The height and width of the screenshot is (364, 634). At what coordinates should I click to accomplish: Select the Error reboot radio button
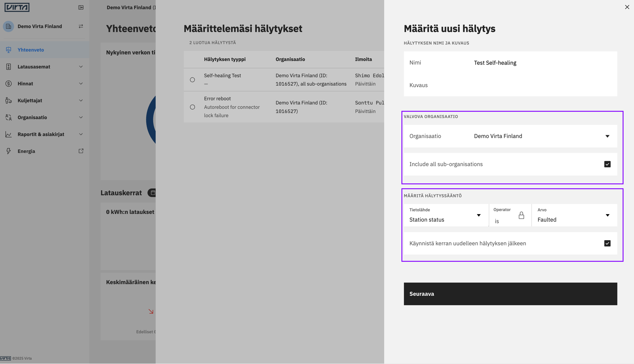point(192,107)
